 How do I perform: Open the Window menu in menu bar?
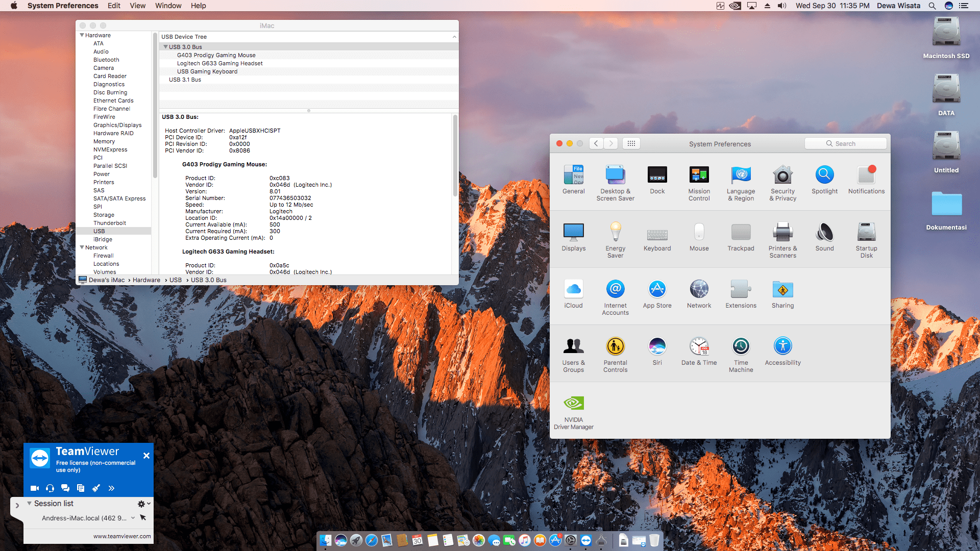[x=168, y=6]
